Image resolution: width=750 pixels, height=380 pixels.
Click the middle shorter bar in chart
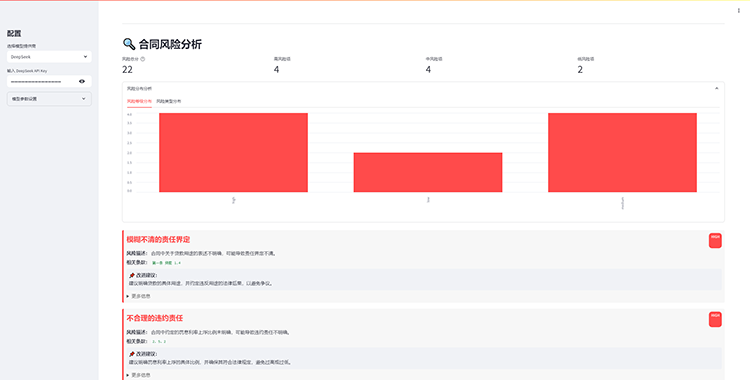click(x=428, y=172)
